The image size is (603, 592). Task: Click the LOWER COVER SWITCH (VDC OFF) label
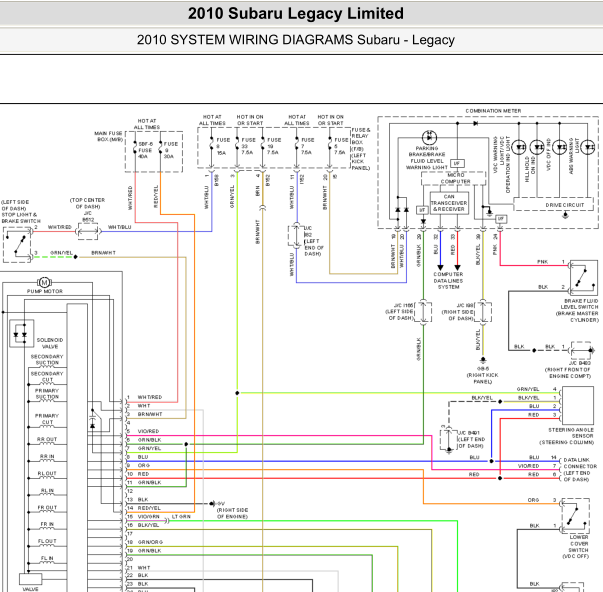(x=576, y=546)
